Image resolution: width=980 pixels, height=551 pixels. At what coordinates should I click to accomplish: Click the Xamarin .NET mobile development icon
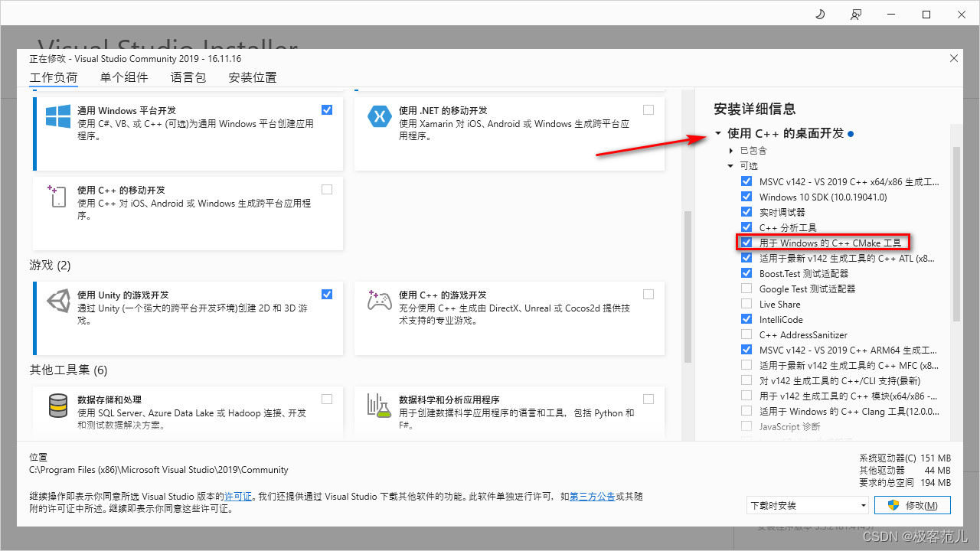pos(379,116)
